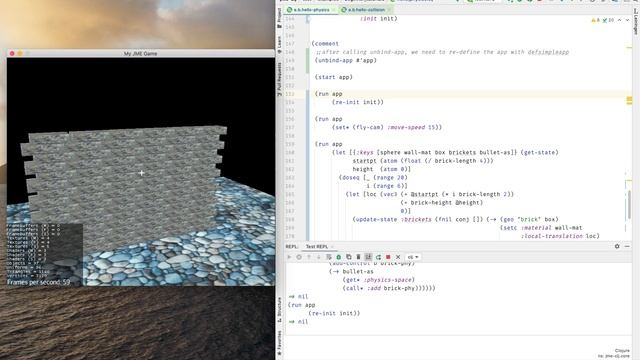Image resolution: width=640 pixels, height=360 pixels.
Task: Go to previous highlighted error arrow
Action: click(x=619, y=20)
